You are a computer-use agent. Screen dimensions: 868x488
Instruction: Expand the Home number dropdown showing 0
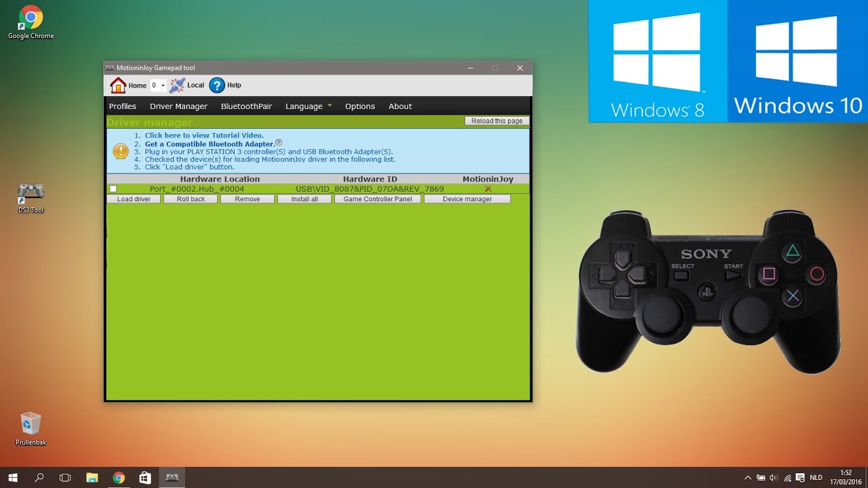(158, 85)
